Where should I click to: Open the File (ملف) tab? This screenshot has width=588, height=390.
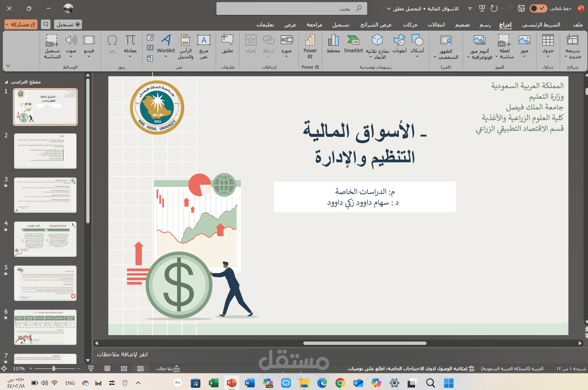(578, 25)
